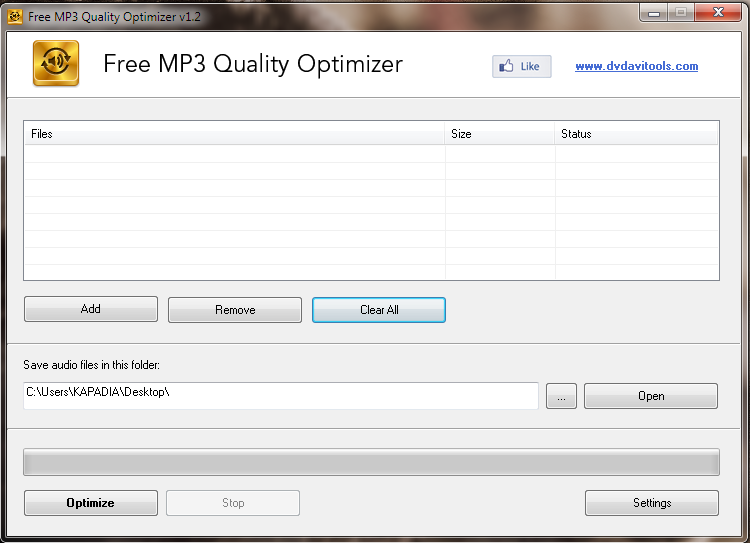This screenshot has width=750, height=543.
Task: Click the gold MP3 optimizer logo
Action: point(55,64)
